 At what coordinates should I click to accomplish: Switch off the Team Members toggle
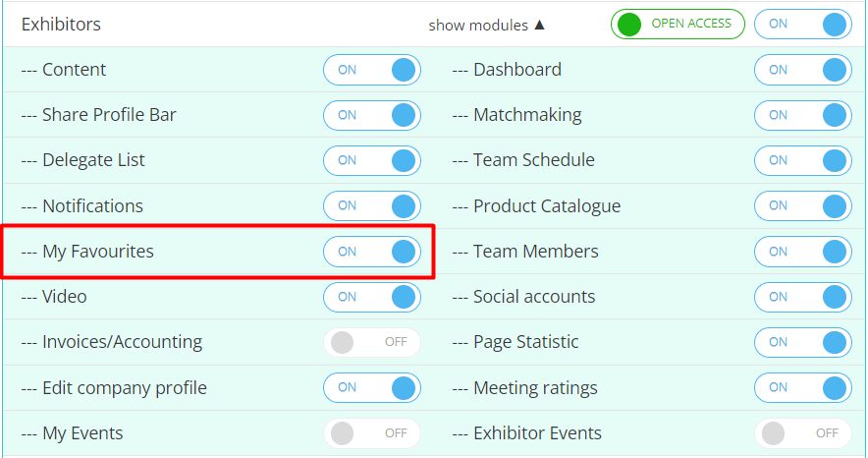pos(802,252)
